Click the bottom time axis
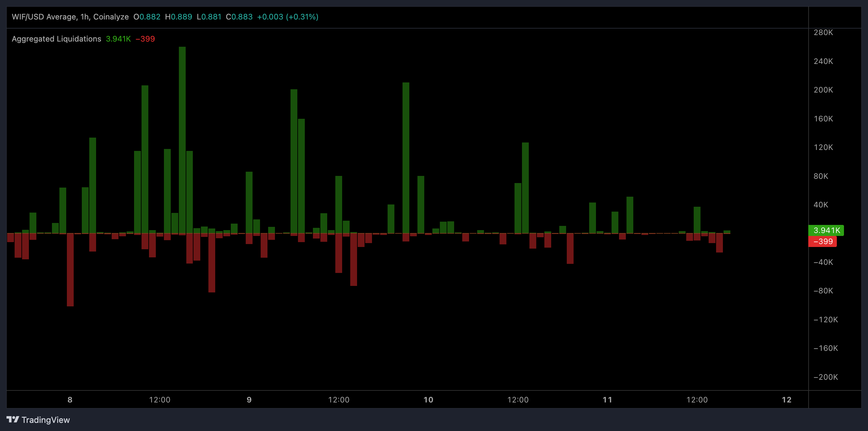Screen dimensions: 868x431 (404, 400)
